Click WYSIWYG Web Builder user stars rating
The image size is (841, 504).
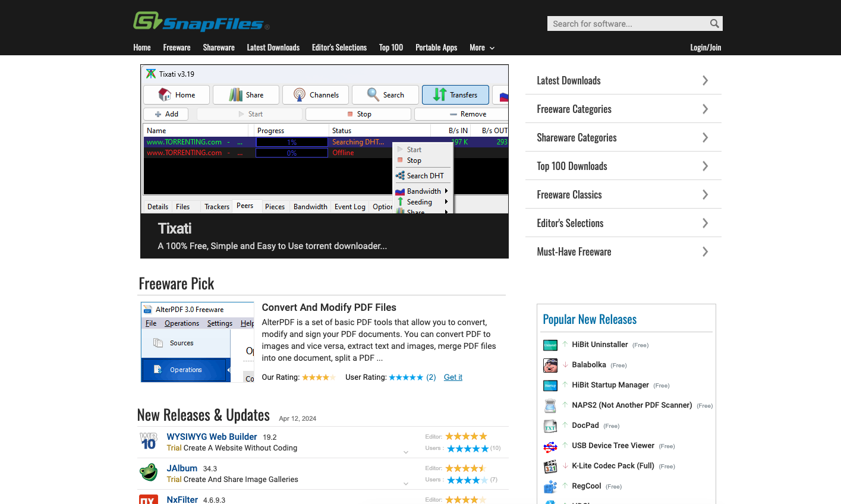point(468,449)
